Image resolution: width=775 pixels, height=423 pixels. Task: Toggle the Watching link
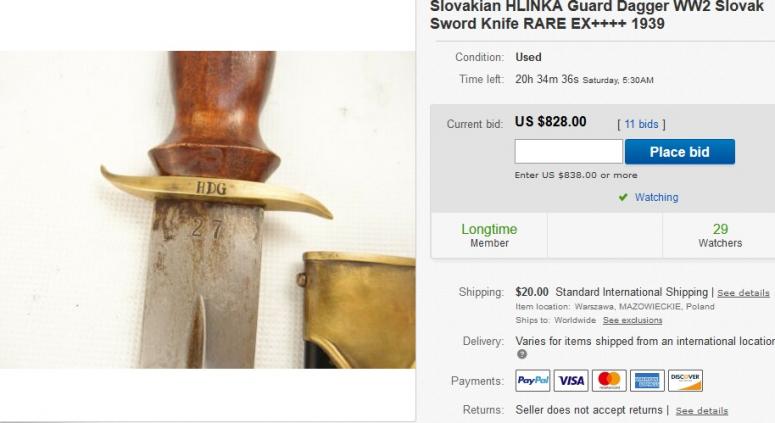tap(656, 197)
